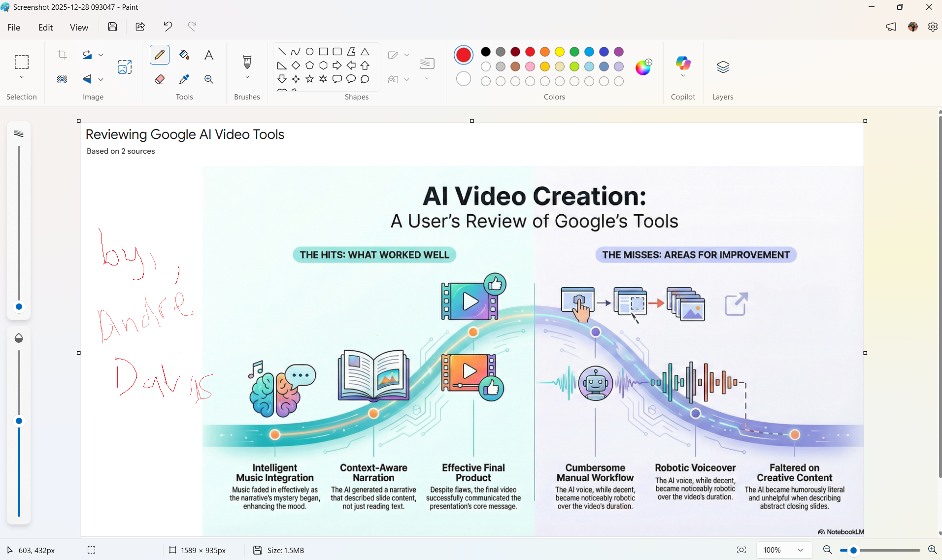Screen dimensions: 942x560
Task: Select the primary red Color 1 circle
Action: click(464, 55)
